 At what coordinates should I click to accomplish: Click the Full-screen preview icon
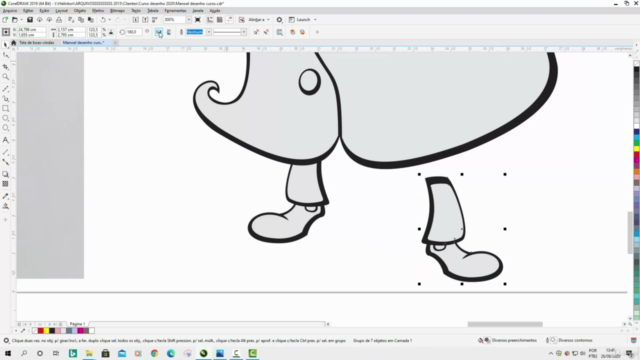[x=198, y=20]
